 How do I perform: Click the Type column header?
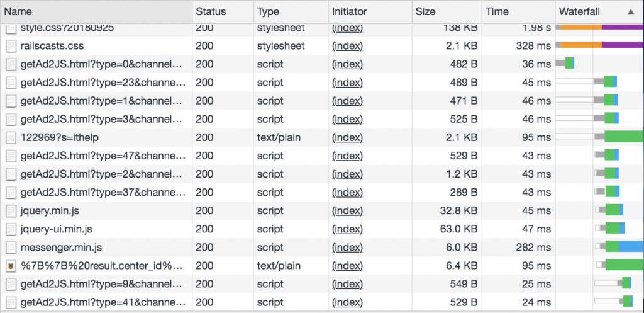pos(268,11)
